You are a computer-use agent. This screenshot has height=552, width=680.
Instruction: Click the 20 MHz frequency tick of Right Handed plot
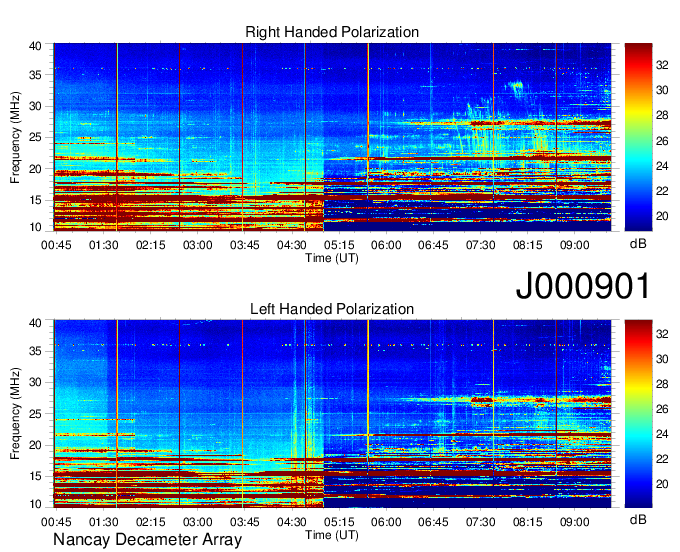tap(35, 169)
